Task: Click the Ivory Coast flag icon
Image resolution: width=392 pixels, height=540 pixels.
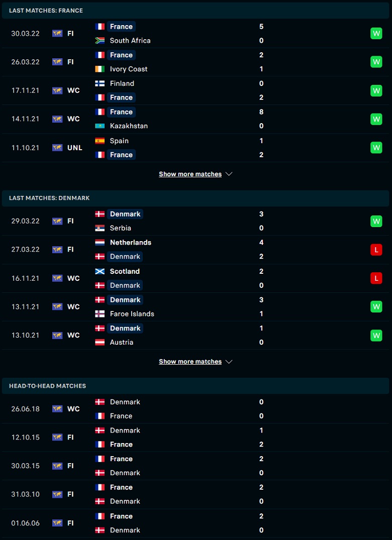Action: 100,69
